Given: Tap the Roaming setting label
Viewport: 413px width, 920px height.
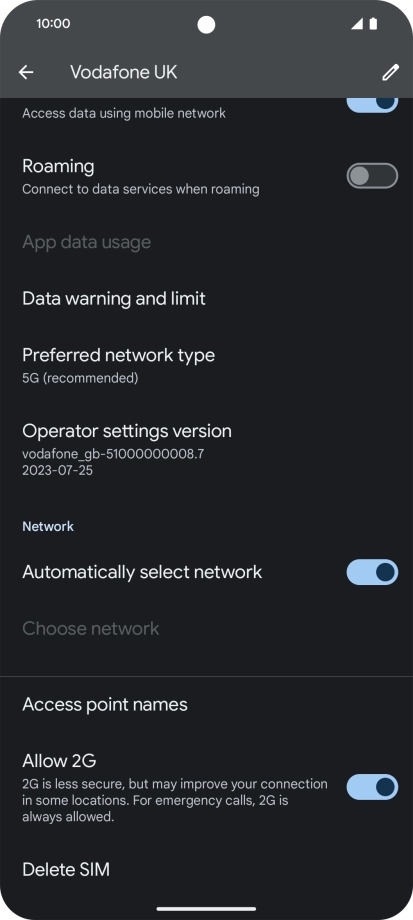Looking at the screenshot, I should [58, 167].
